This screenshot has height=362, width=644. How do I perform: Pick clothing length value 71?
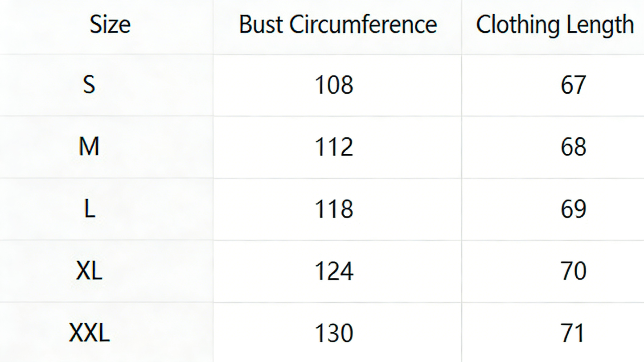click(x=573, y=333)
